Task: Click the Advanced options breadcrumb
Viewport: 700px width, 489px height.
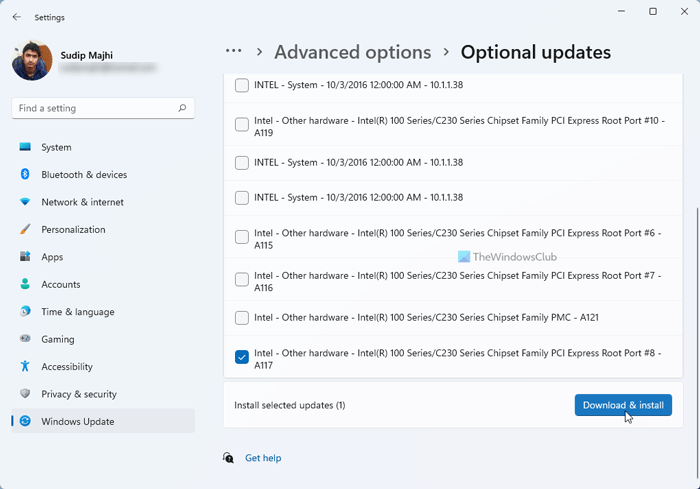Action: 352,52
